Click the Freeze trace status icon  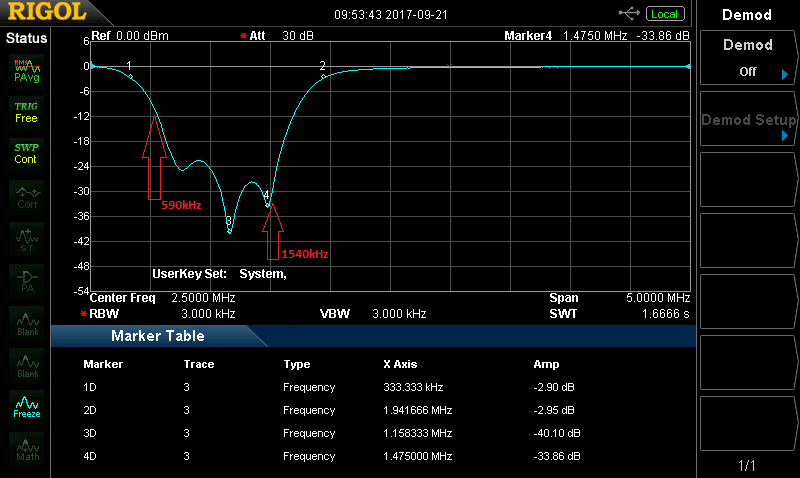point(26,405)
